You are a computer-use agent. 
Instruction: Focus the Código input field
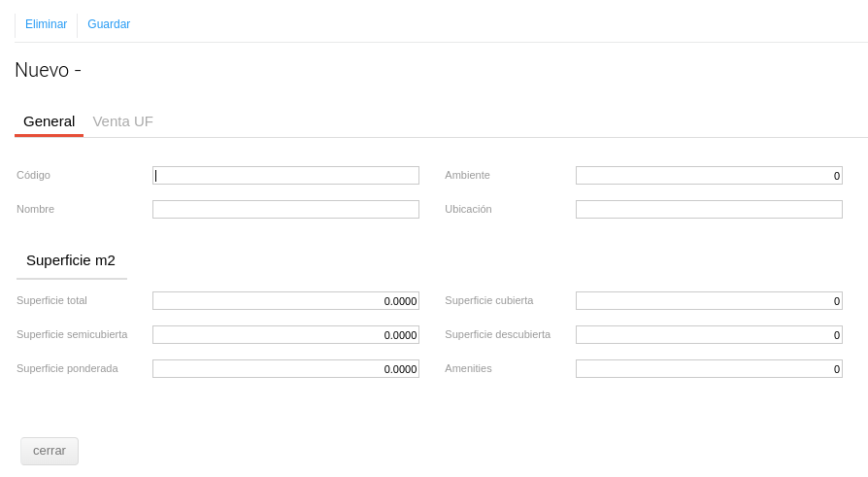[285, 176]
